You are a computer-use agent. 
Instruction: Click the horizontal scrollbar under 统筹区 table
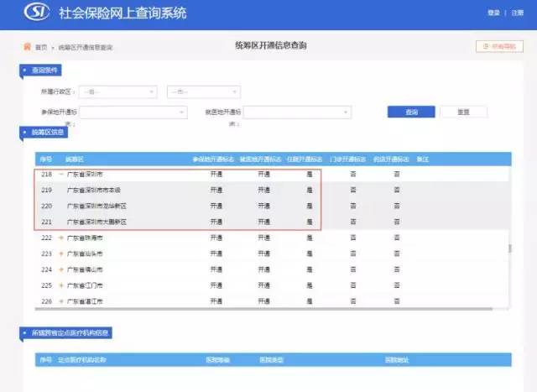pos(263,309)
